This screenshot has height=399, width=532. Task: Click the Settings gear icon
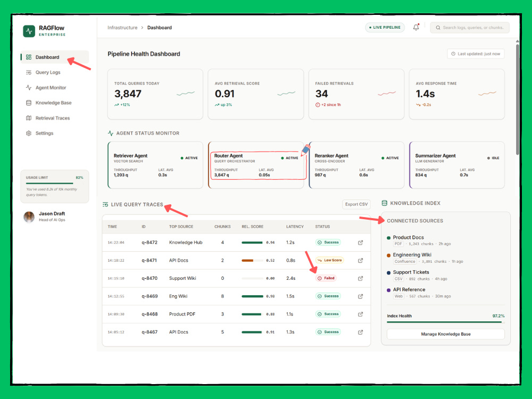pos(29,134)
